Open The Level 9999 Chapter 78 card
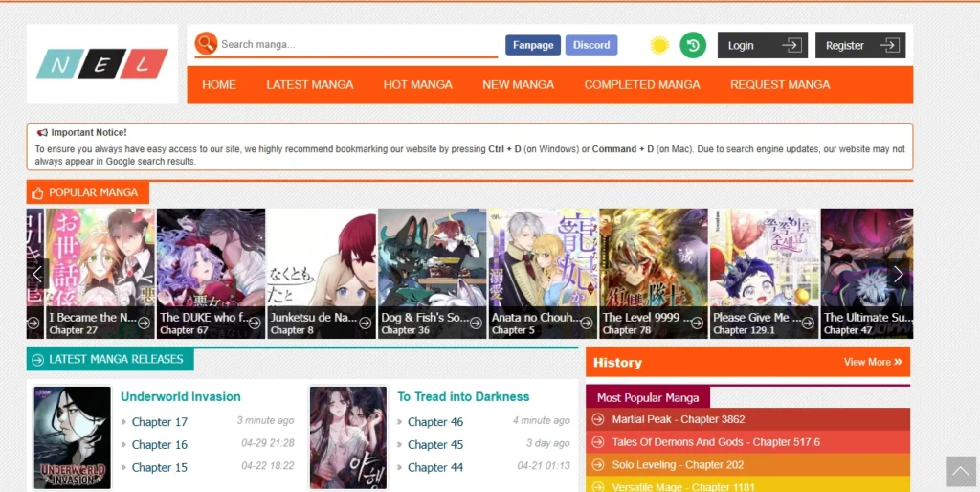This screenshot has height=492, width=980. tap(654, 274)
